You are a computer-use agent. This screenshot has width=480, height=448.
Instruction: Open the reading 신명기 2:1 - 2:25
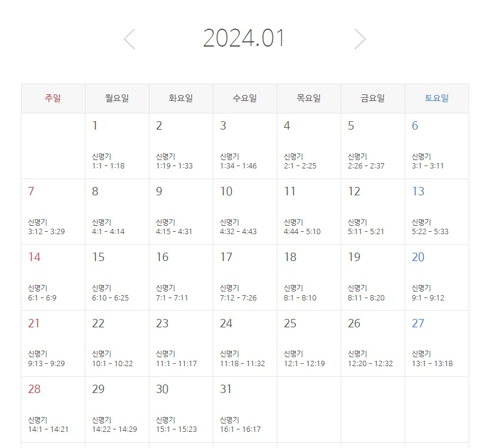pyautogui.click(x=300, y=161)
